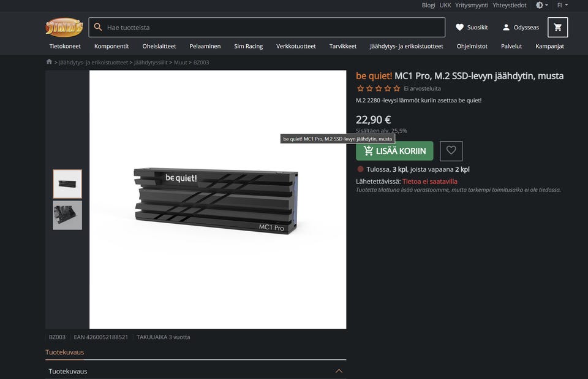
Task: Click the Ei arvosteluita text
Action: [422, 89]
